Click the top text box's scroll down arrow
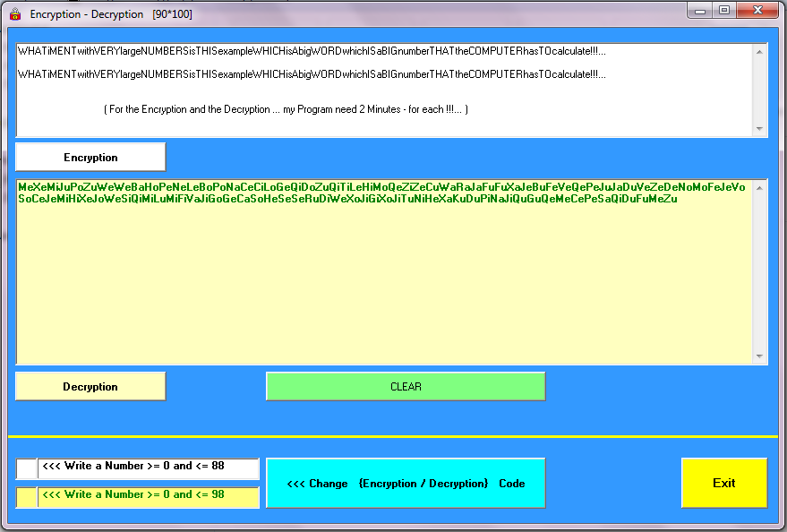The image size is (787, 532). click(760, 129)
